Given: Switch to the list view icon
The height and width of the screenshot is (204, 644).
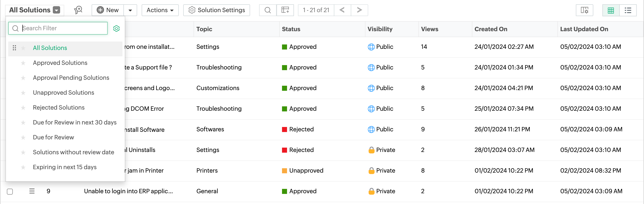Looking at the screenshot, I should pyautogui.click(x=628, y=10).
